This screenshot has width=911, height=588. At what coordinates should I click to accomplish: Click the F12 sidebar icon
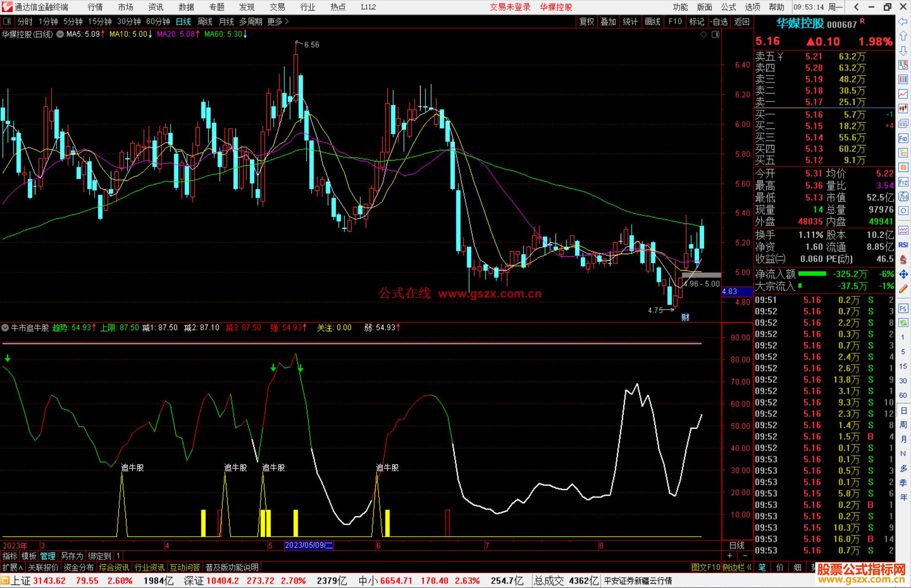coord(903,182)
